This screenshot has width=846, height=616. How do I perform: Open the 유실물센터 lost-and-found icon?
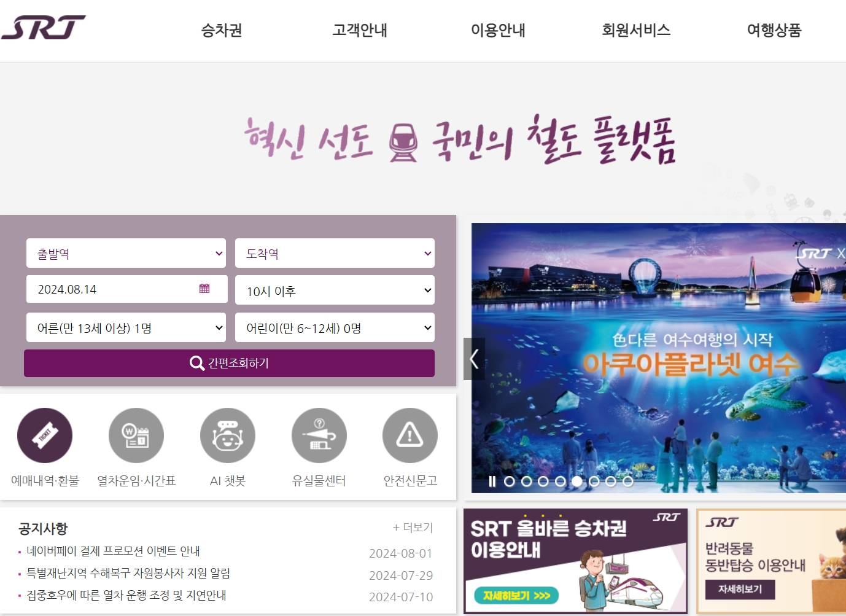[x=319, y=435]
